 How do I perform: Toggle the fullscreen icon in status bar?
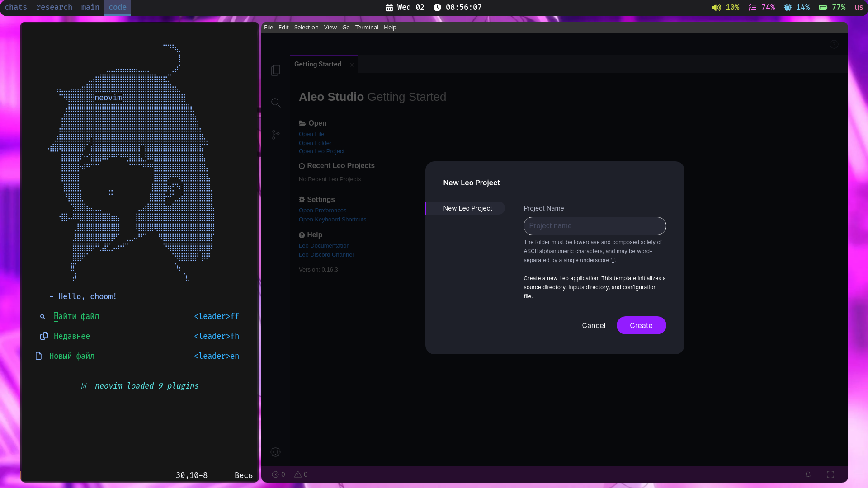(830, 474)
